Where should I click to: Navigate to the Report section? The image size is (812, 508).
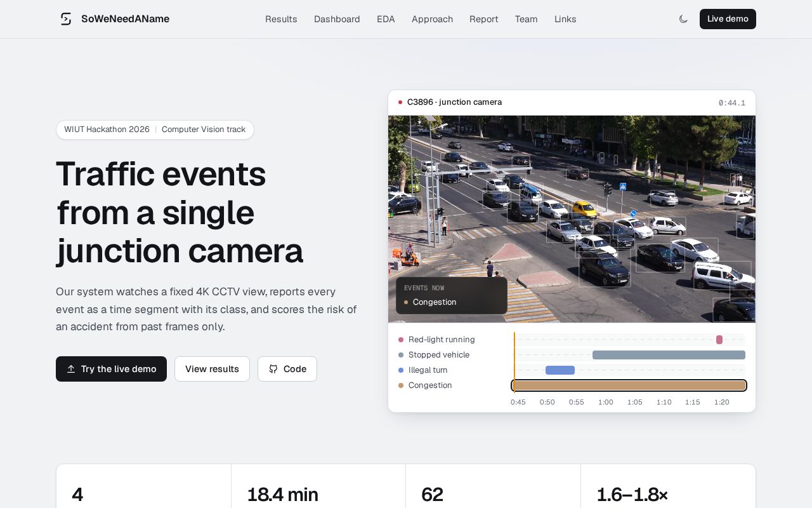pos(484,19)
